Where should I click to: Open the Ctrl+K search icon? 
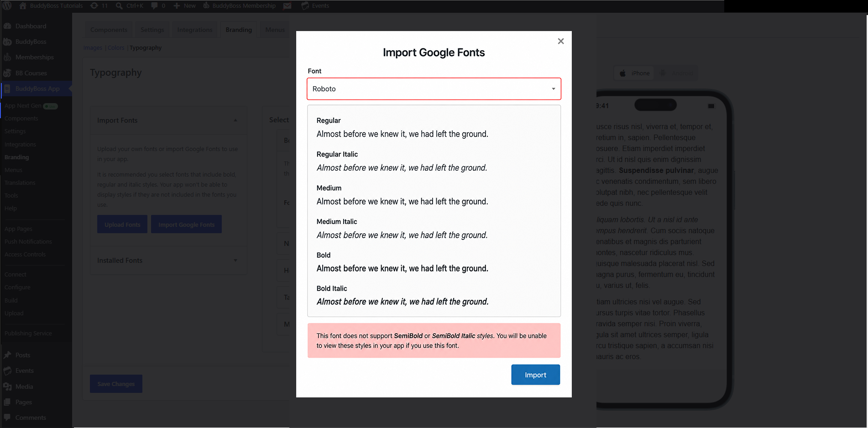click(x=119, y=5)
